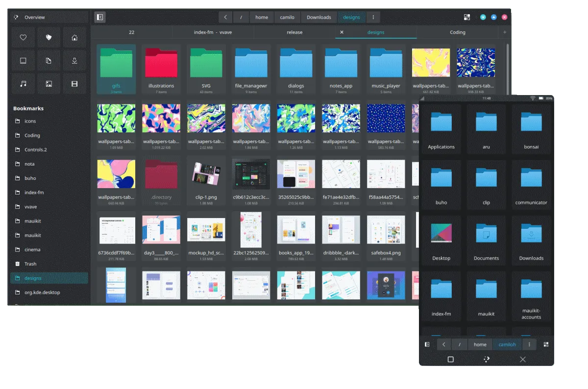Screen dimensions: 588x389
Task: Switch to the release tab
Action: [x=294, y=32]
